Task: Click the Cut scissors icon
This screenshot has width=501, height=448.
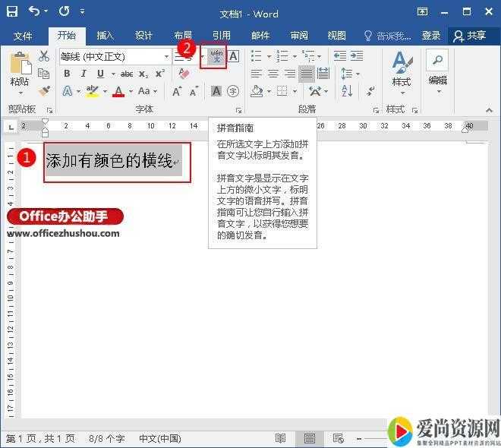Action: tap(44, 56)
